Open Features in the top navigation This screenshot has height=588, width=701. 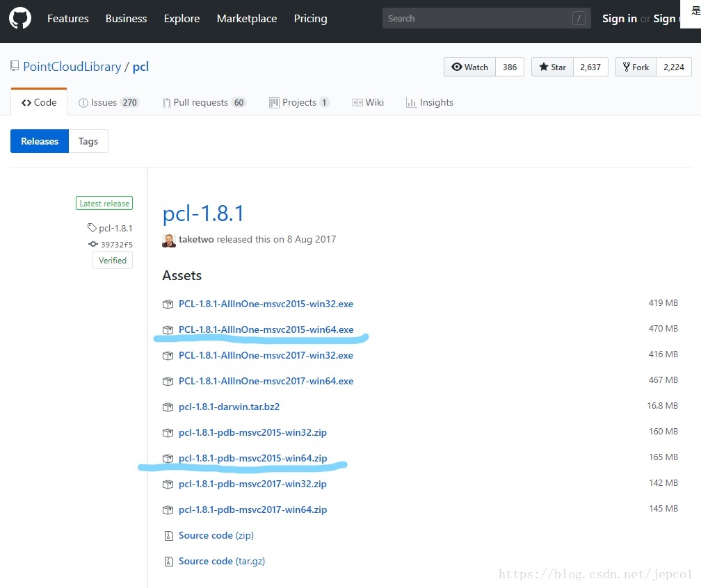point(68,18)
